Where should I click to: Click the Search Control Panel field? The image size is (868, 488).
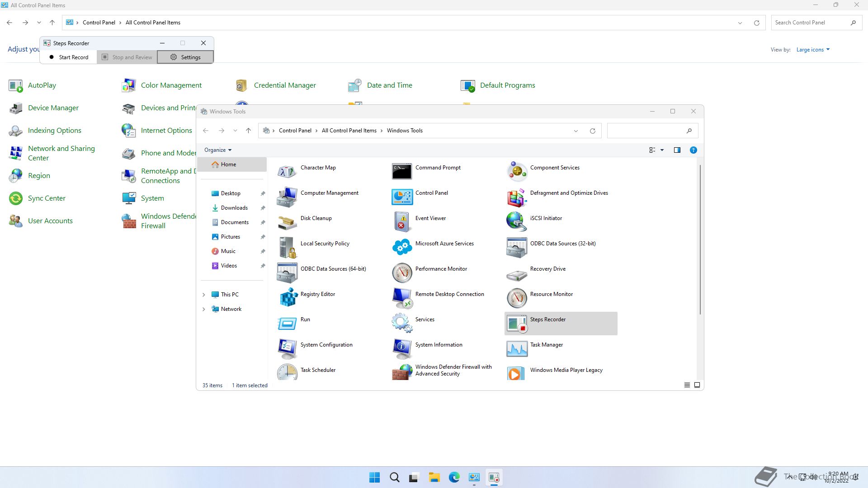809,23
